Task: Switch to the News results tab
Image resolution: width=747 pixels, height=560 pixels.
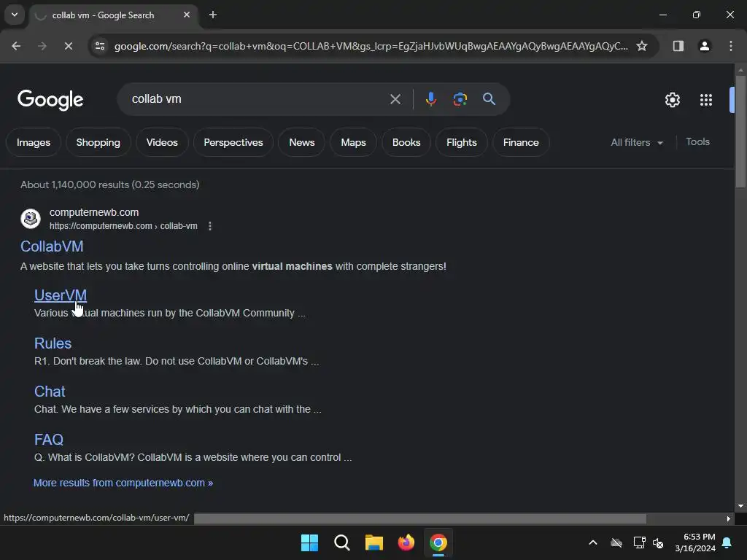Action: click(x=301, y=142)
